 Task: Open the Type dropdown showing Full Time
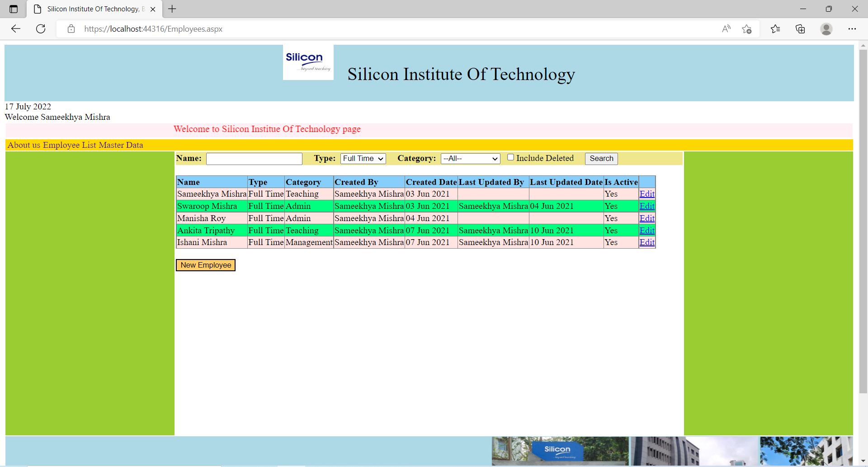tap(363, 158)
